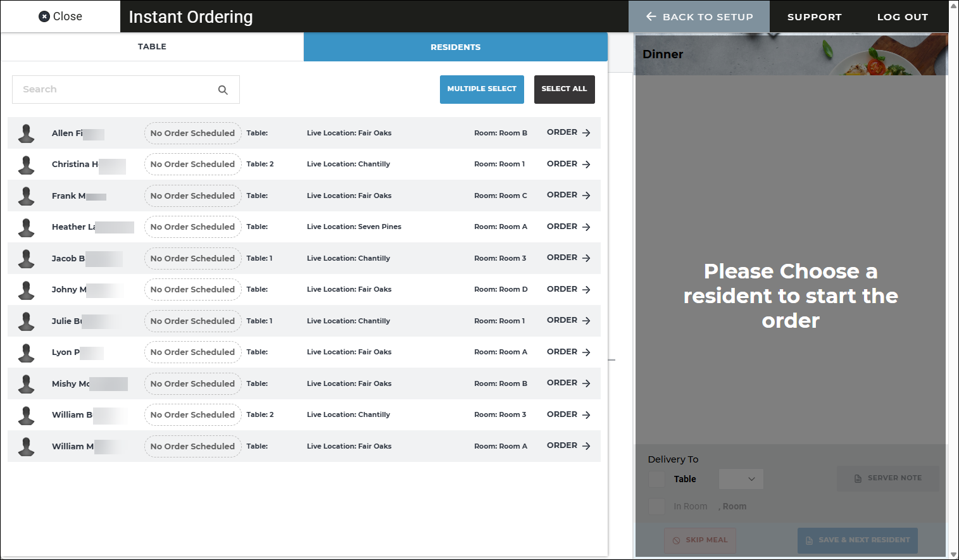Click William B's resident avatar icon
The width and height of the screenshot is (959, 560).
point(27,415)
